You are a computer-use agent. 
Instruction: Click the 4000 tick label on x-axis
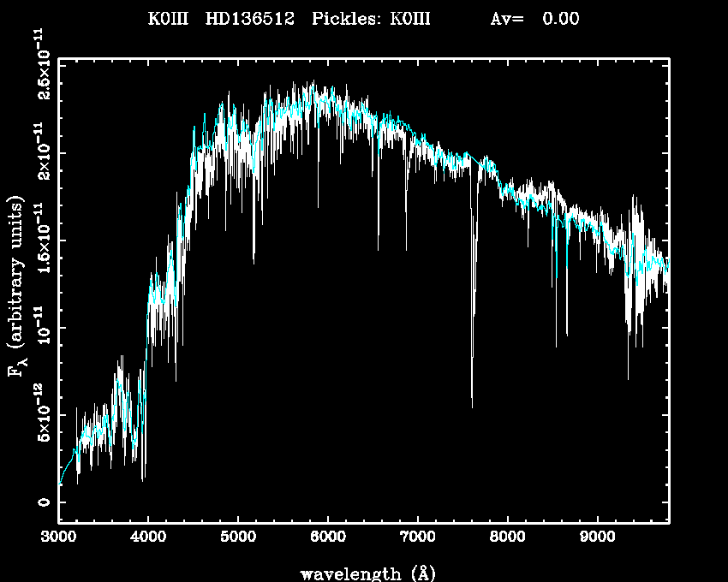click(x=148, y=539)
